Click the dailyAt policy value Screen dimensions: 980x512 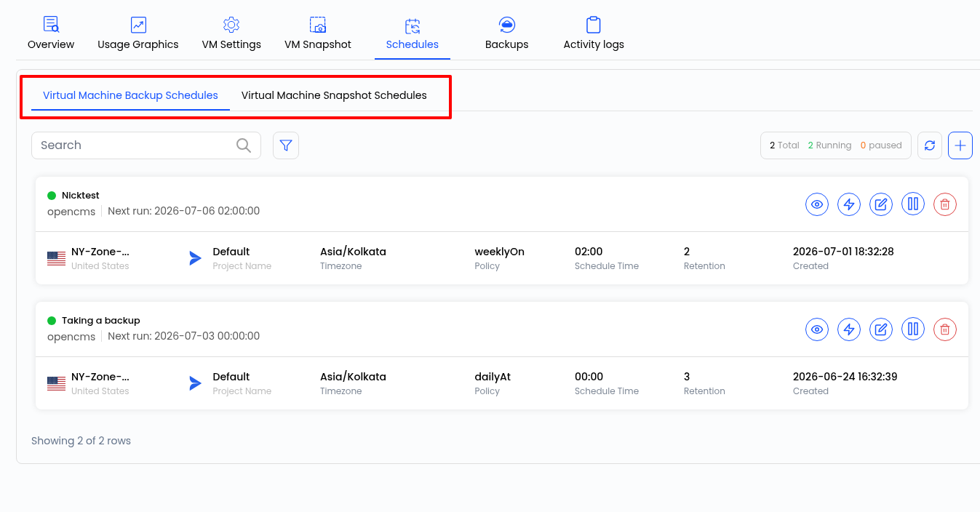pos(493,377)
